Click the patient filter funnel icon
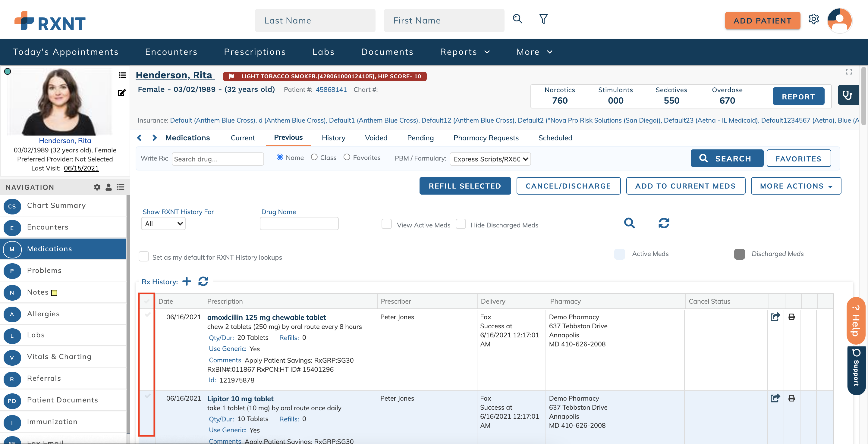The width and height of the screenshot is (868, 444). click(543, 19)
